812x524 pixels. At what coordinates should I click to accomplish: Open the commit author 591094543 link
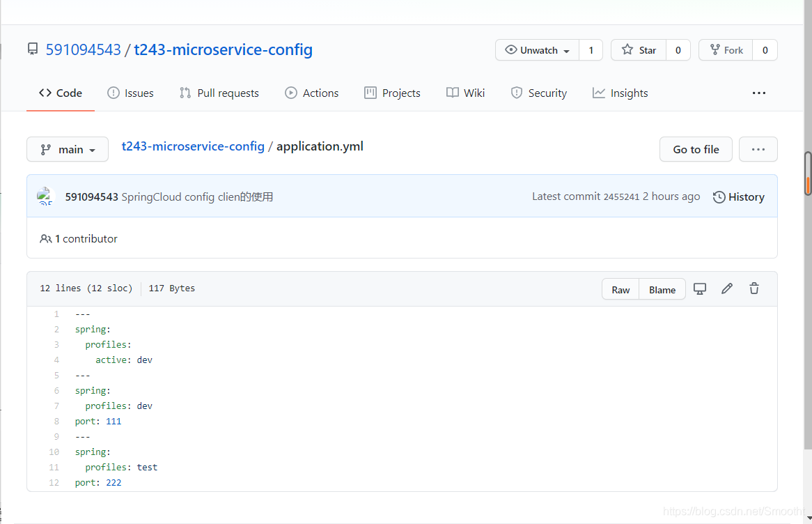[92, 197]
